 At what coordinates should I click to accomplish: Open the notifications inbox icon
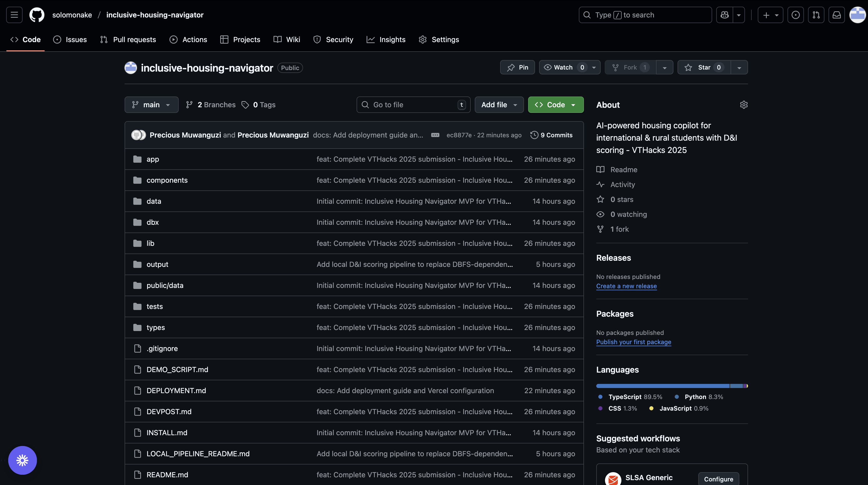click(x=837, y=15)
